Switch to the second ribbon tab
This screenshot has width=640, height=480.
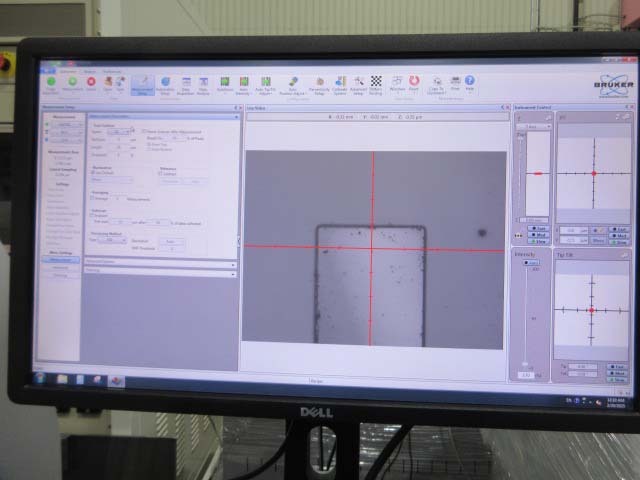89,71
